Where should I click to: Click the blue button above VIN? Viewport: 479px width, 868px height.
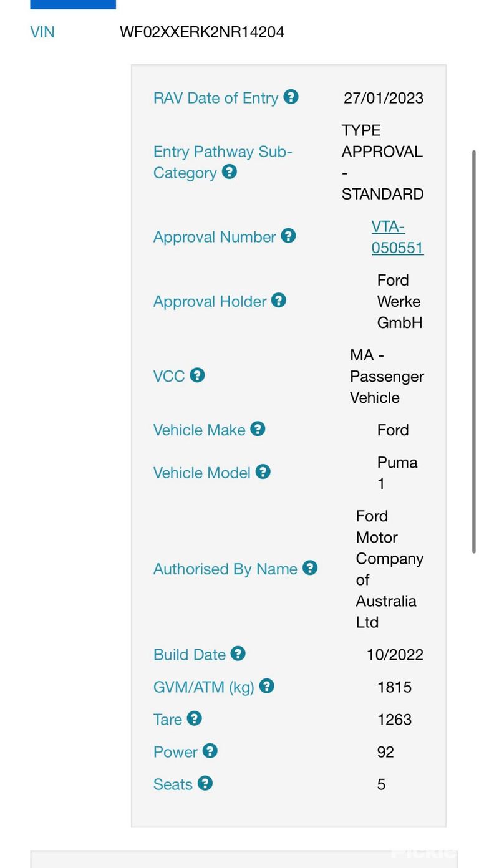pyautogui.click(x=73, y=4)
